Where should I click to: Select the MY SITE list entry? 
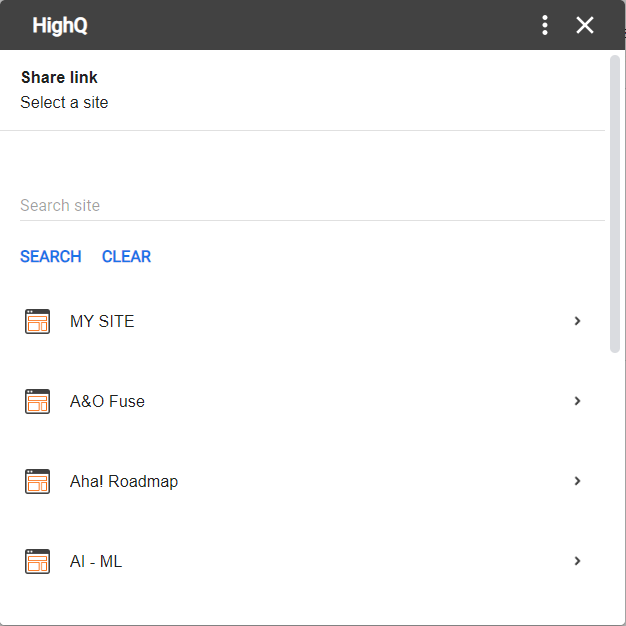102,321
